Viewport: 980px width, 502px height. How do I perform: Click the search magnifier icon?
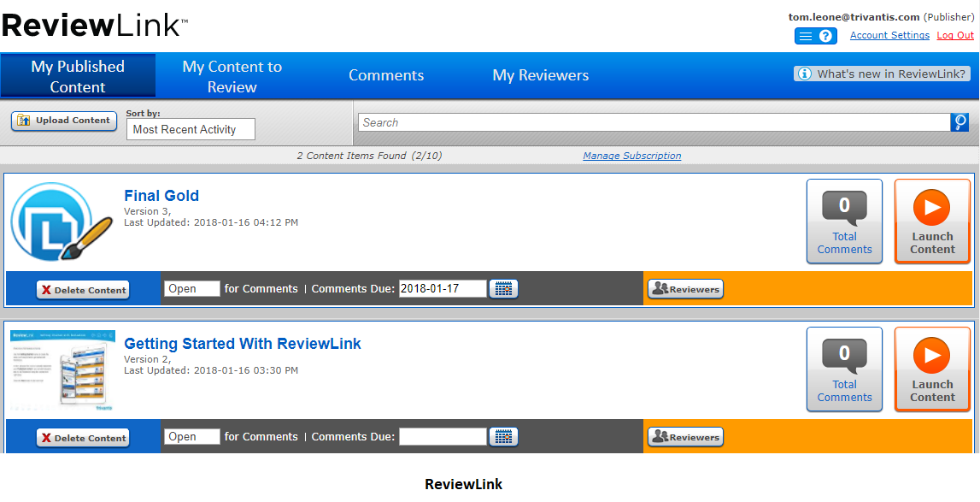(x=959, y=122)
